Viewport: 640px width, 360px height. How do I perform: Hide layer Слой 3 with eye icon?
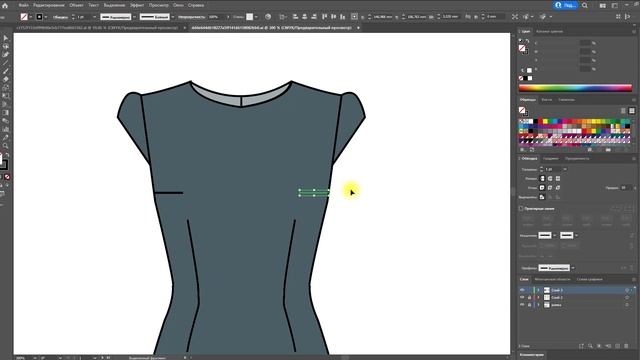[522, 290]
